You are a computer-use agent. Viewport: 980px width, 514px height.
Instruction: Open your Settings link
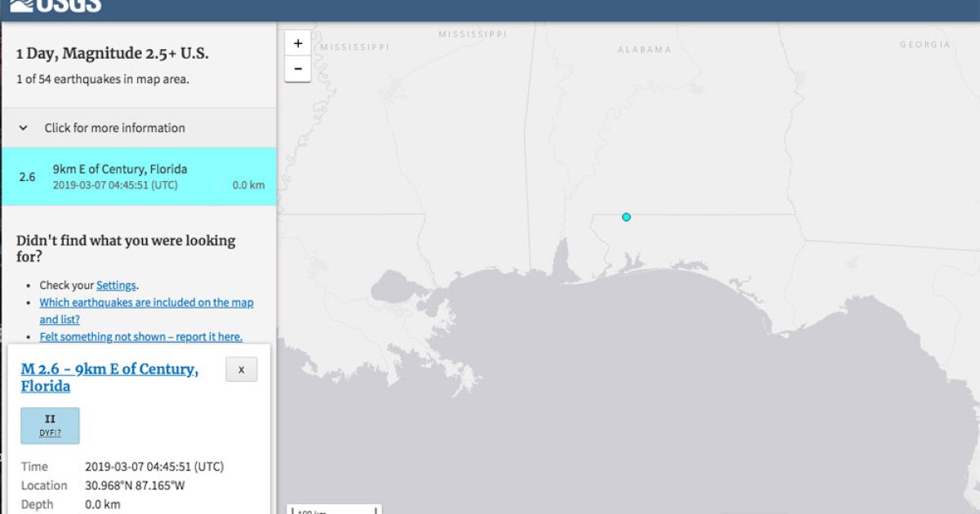(115, 285)
